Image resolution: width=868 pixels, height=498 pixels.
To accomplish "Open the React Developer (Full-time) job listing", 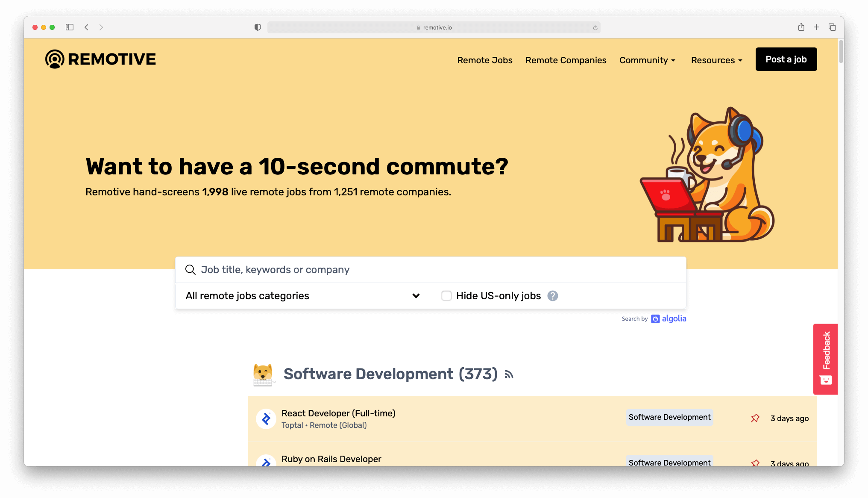I will (x=338, y=413).
